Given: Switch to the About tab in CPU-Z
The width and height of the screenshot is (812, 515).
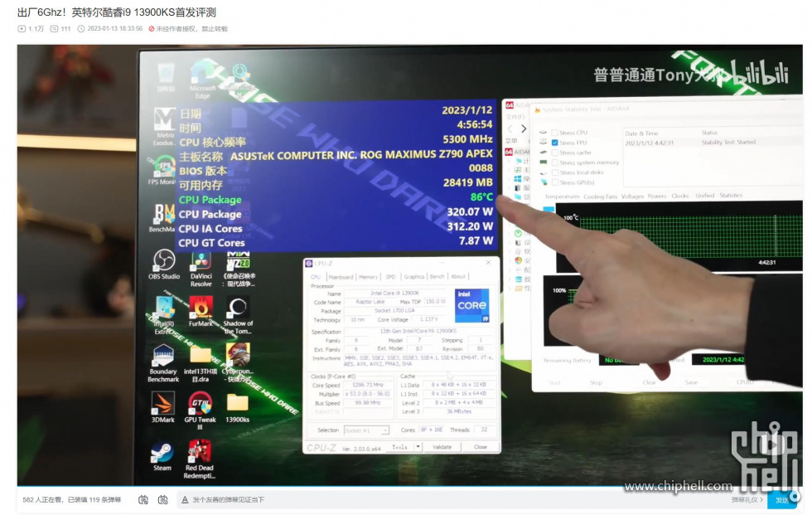Looking at the screenshot, I should pyautogui.click(x=458, y=277).
